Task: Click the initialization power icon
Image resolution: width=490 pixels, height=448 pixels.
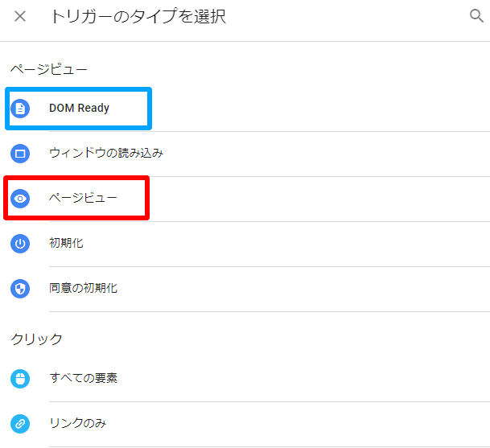Action: click(x=20, y=243)
